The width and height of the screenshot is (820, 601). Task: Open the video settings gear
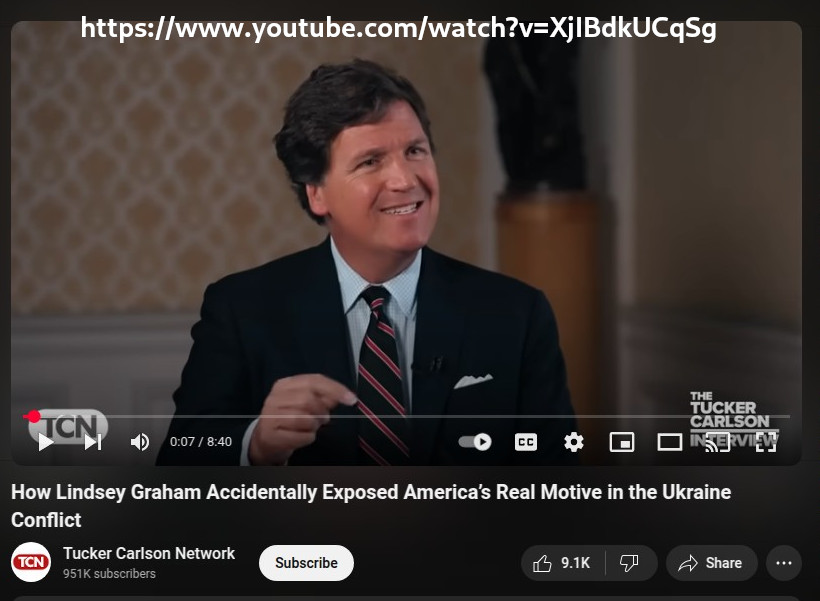[x=574, y=442]
